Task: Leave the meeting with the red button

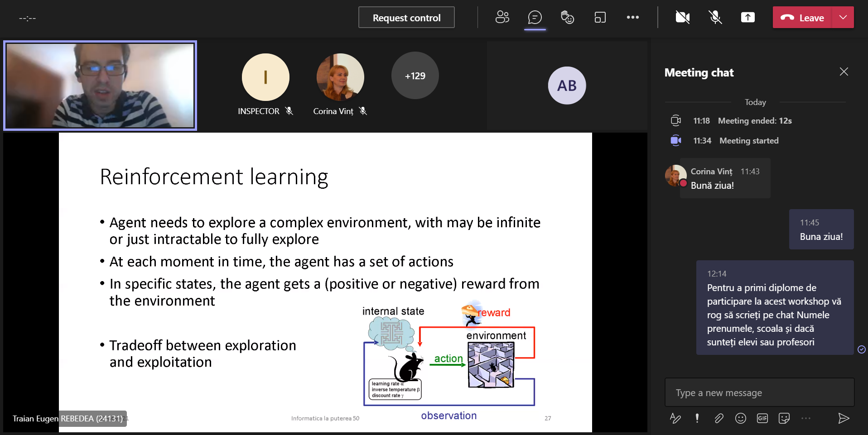Action: point(802,18)
